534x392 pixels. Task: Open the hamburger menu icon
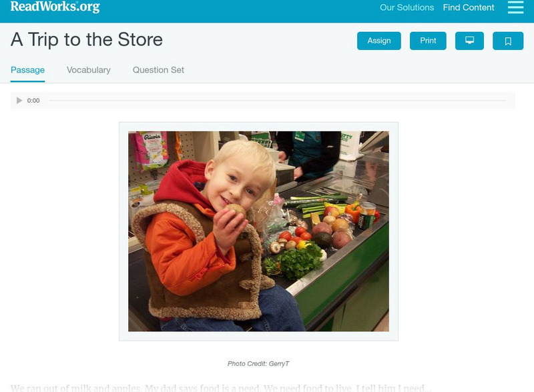pyautogui.click(x=515, y=7)
